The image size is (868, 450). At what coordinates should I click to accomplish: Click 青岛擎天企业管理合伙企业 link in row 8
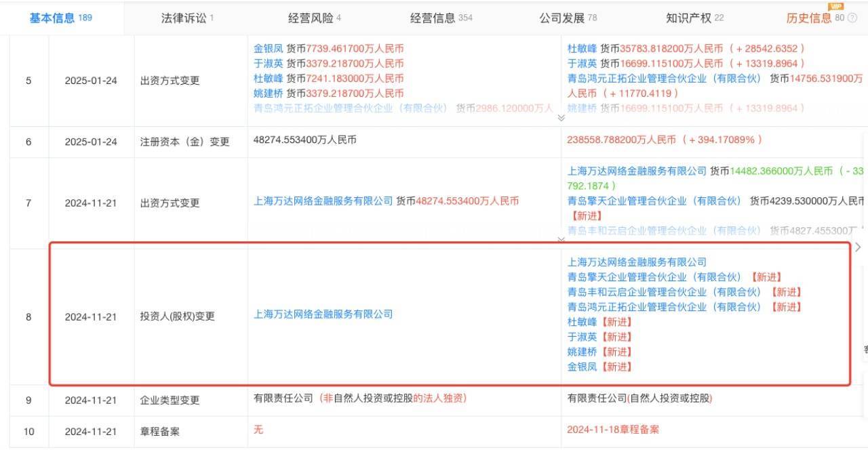(654, 277)
